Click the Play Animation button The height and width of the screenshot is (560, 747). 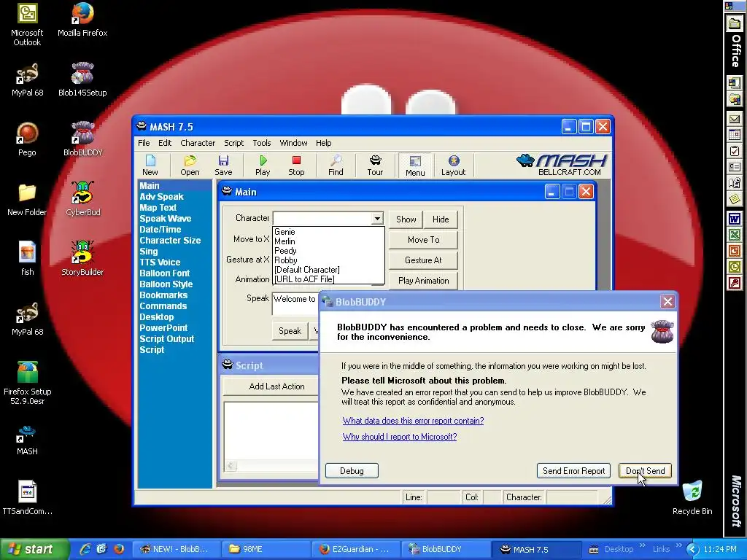click(x=424, y=281)
